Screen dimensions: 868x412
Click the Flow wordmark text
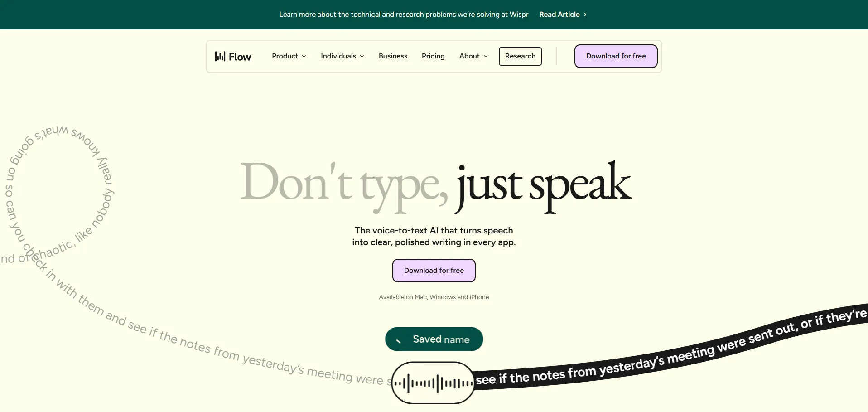(x=240, y=57)
